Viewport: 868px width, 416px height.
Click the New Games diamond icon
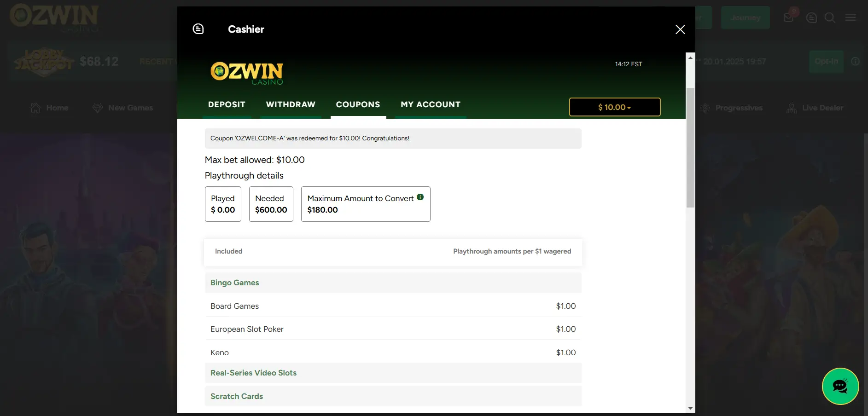[x=98, y=108]
